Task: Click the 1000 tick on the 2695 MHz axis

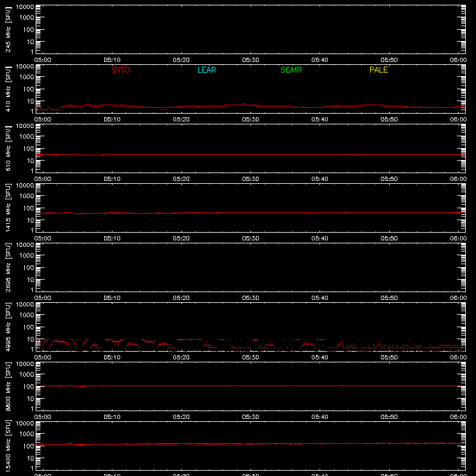Action: point(27,256)
